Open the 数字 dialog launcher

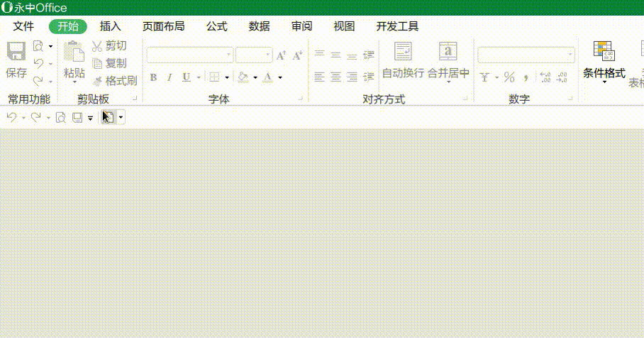[570, 98]
